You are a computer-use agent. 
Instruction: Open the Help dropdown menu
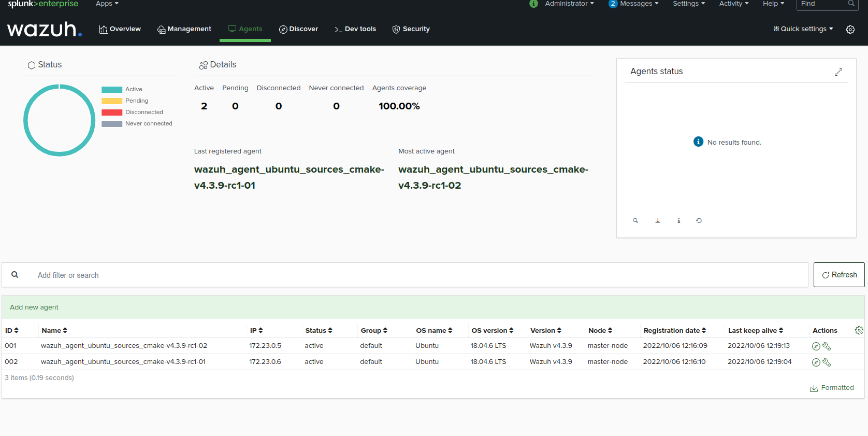click(x=774, y=4)
